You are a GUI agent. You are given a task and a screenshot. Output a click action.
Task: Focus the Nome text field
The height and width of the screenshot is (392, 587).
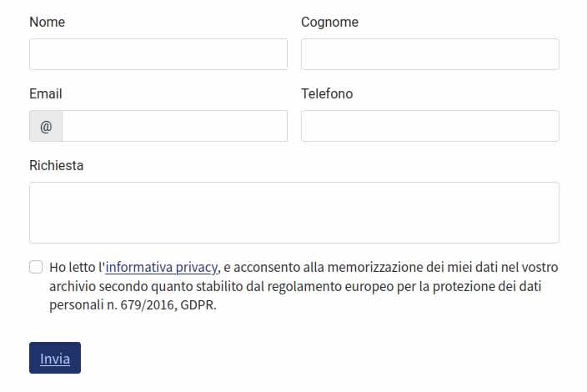tap(158, 54)
